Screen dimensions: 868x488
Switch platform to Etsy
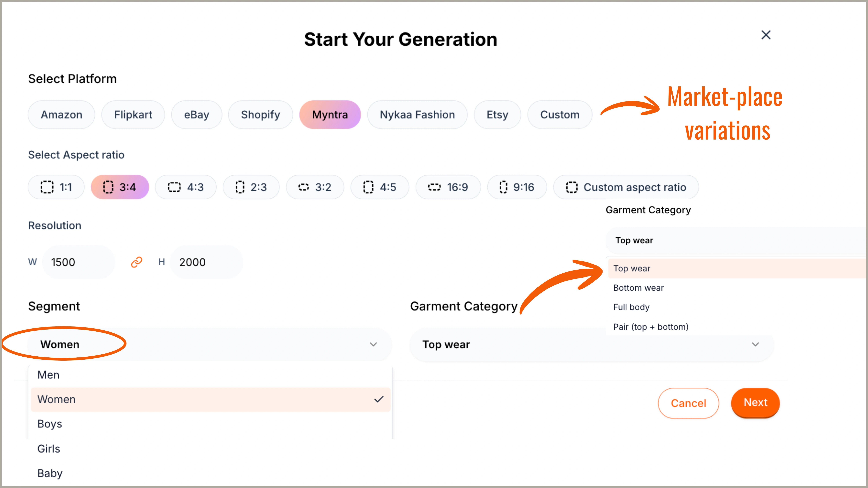click(x=497, y=115)
